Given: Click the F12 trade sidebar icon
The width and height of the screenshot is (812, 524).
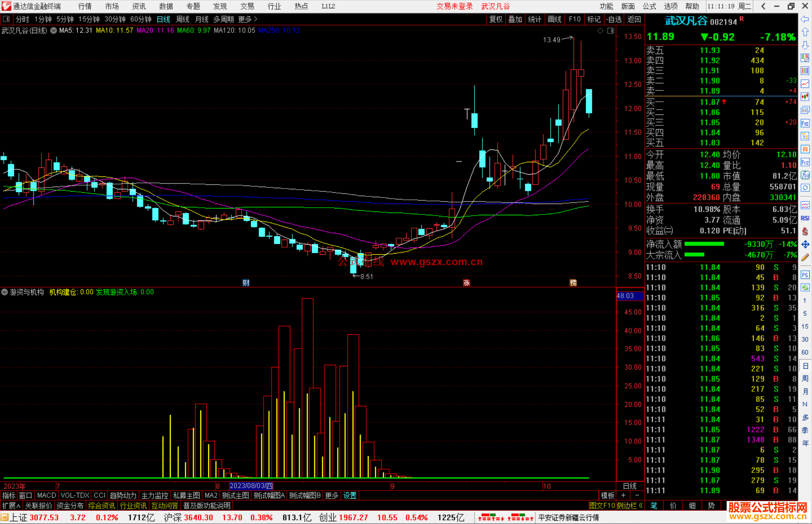Looking at the screenshot, I should [805, 162].
